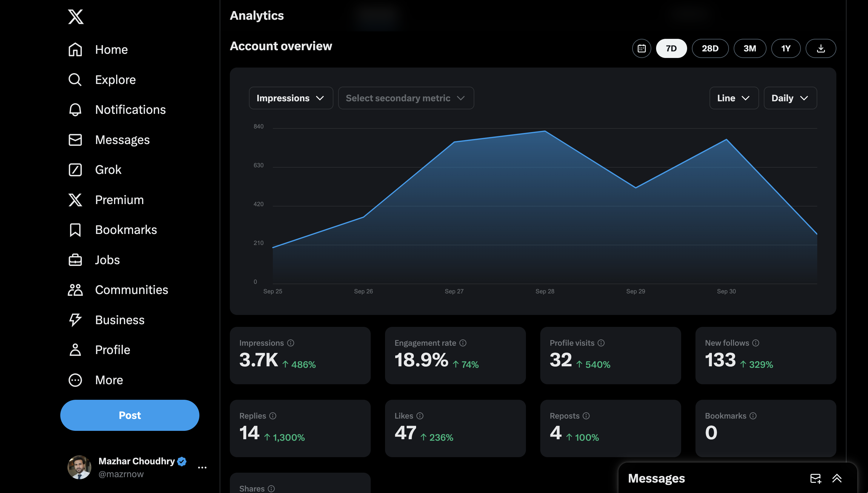Click the Sep 28 peak on chart
The image size is (868, 493).
(545, 131)
